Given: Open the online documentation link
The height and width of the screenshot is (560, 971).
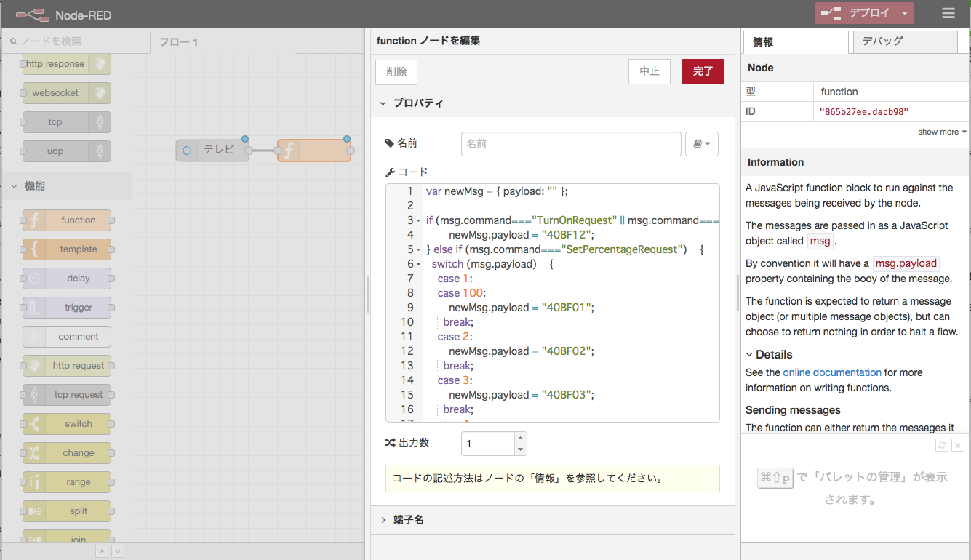Looking at the screenshot, I should point(832,372).
